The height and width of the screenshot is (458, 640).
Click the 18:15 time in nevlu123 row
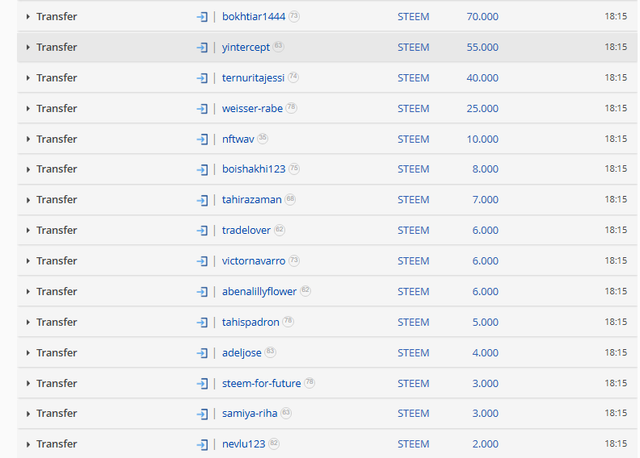(616, 444)
